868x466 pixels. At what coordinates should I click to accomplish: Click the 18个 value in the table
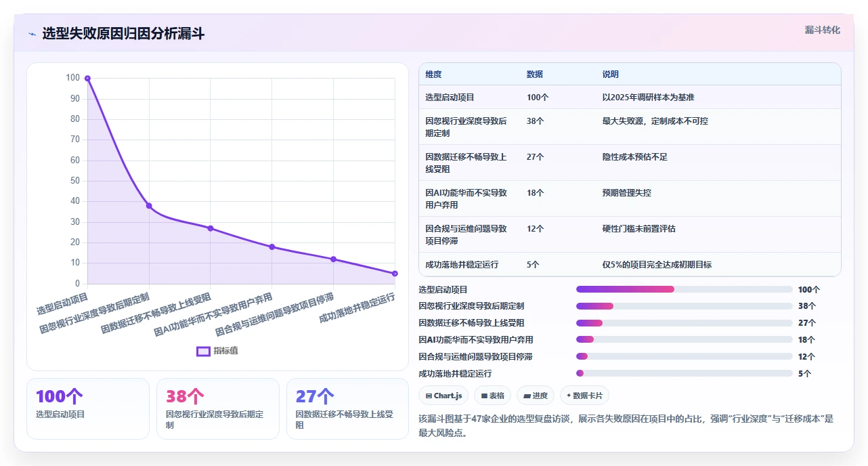(536, 193)
